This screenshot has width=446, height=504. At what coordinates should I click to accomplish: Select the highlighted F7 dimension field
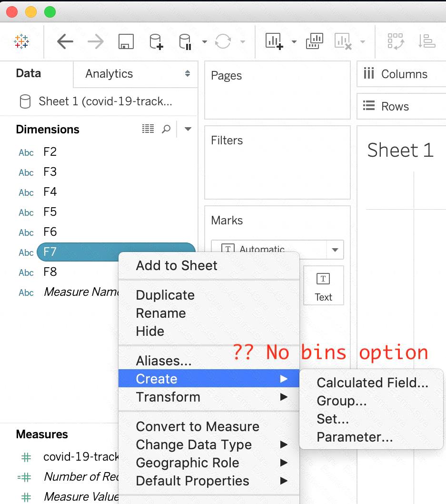[x=116, y=252]
